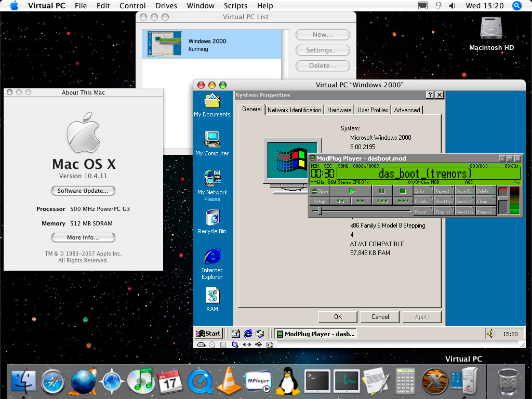The width and height of the screenshot is (532, 399).
Task: Open the Spotlight search in menu bar
Action: tap(517, 6)
